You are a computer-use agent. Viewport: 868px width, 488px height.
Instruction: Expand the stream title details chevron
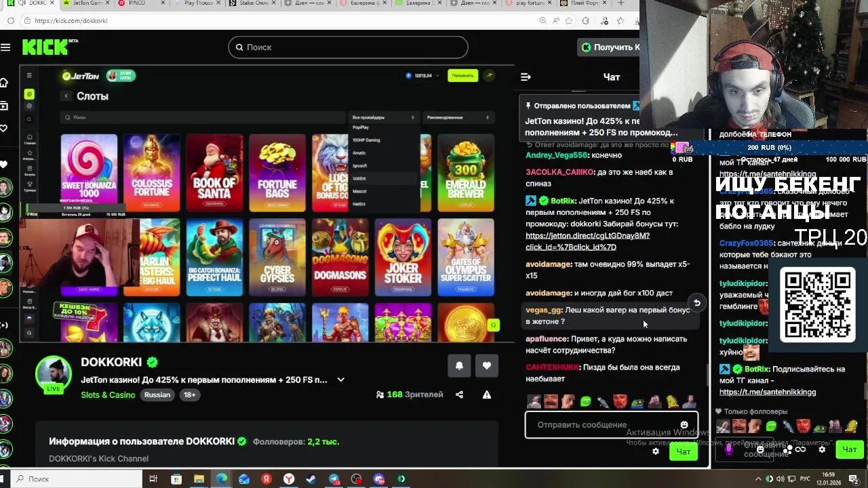[x=341, y=380]
